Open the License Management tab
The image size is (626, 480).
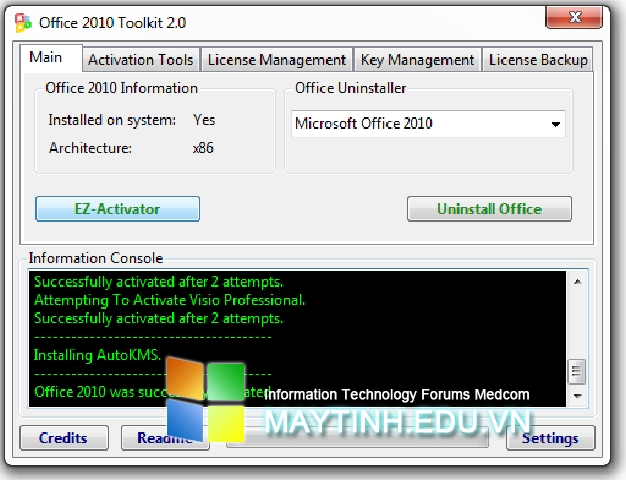click(x=277, y=60)
